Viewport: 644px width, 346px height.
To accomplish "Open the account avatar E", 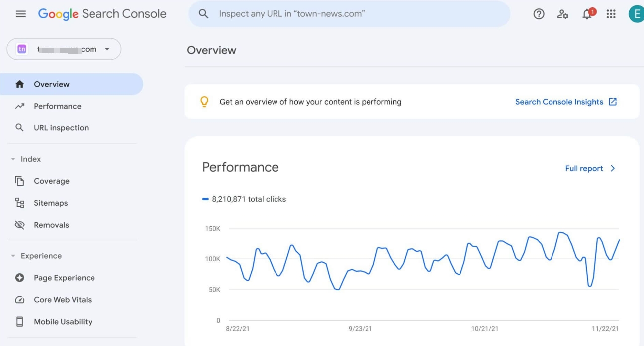I will point(636,14).
